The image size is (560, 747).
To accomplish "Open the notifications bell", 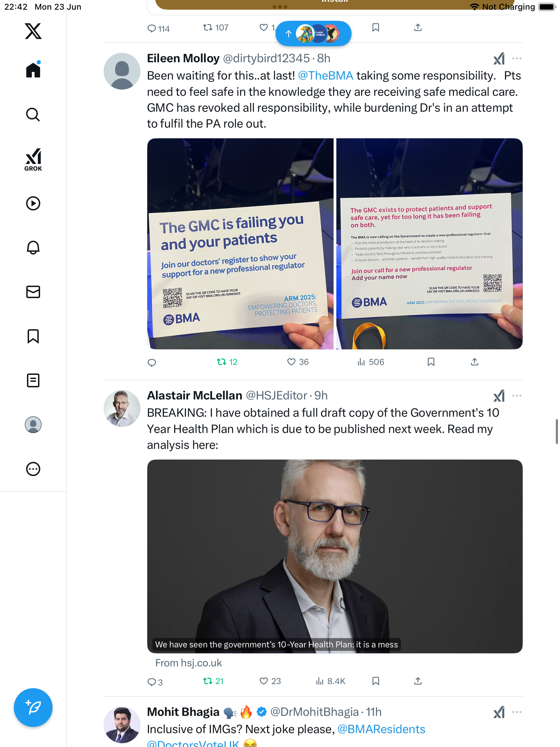I will 33,247.
